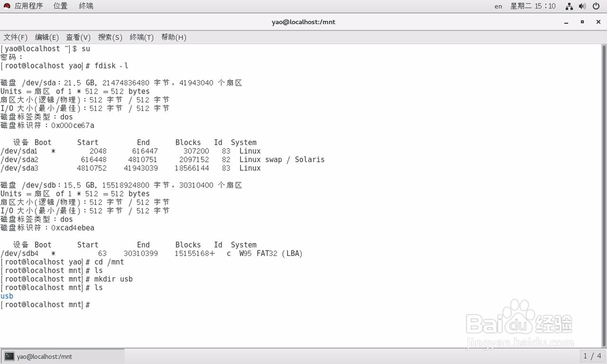Open the 位置 (Places) menu
Image resolution: width=607 pixels, height=364 pixels.
click(60, 6)
